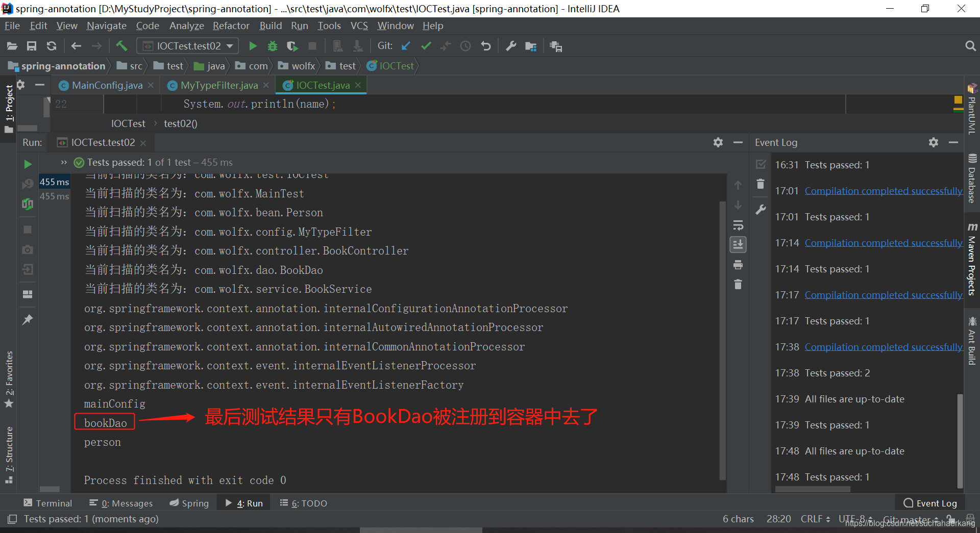Viewport: 980px width, 533px height.
Task: Open the CRLF line separator selector
Action: tap(815, 519)
